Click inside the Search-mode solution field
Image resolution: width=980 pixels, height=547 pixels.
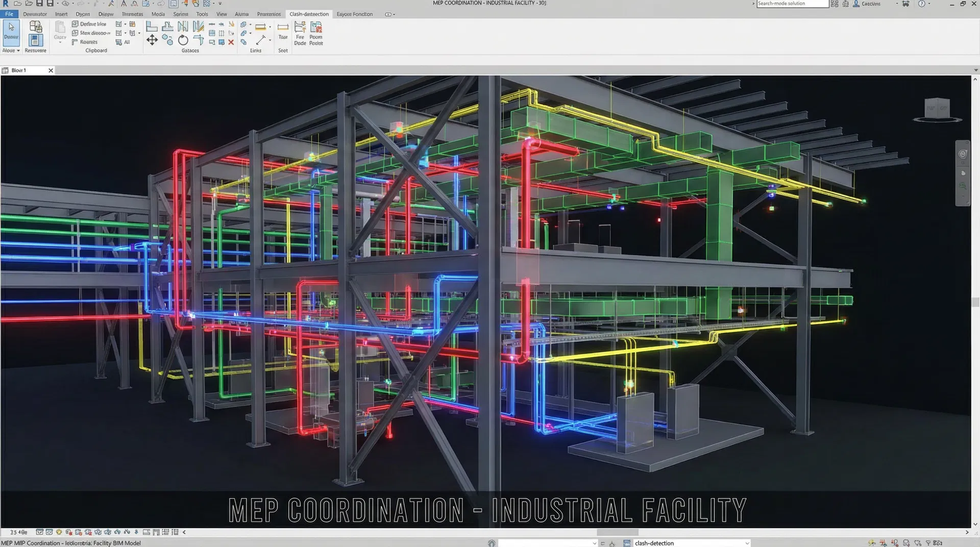point(793,4)
